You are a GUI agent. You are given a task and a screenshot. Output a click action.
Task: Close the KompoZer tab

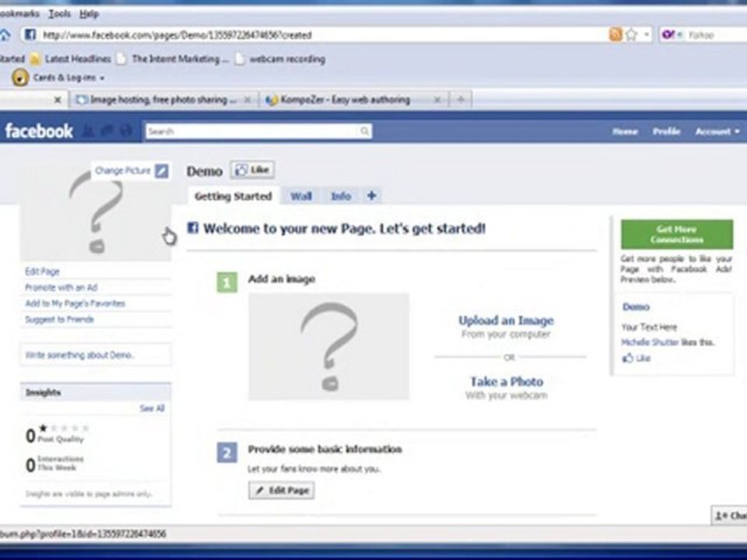pos(437,100)
